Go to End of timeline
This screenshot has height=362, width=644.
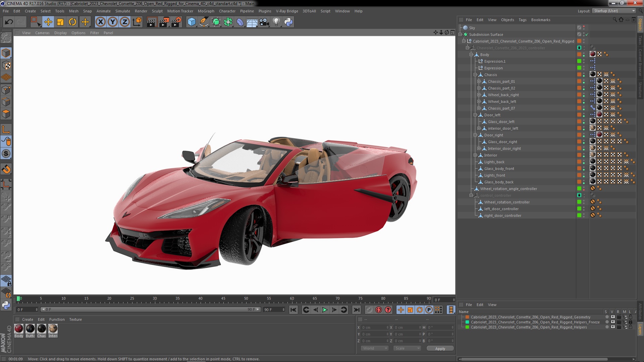(x=357, y=310)
